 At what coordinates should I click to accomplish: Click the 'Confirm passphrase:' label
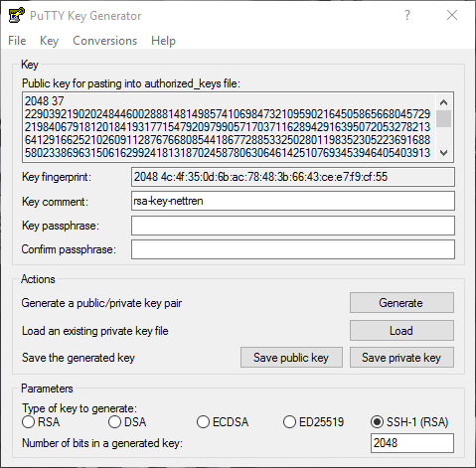click(x=69, y=249)
